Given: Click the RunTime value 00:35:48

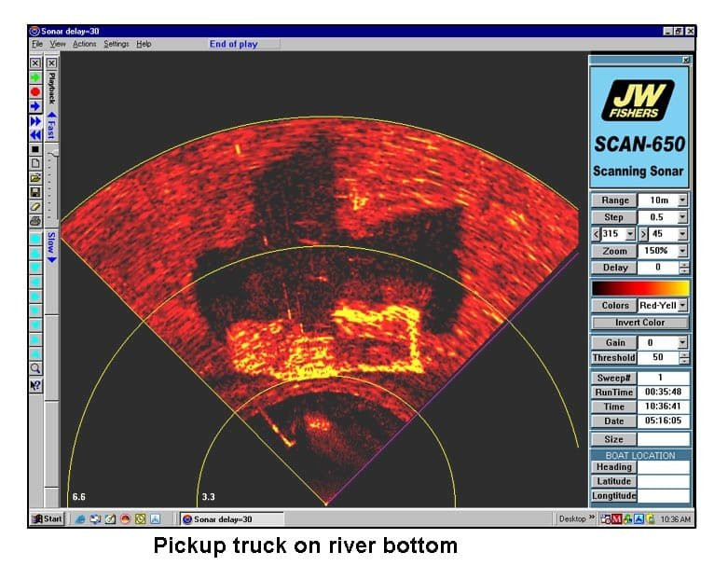Looking at the screenshot, I should coord(663,392).
